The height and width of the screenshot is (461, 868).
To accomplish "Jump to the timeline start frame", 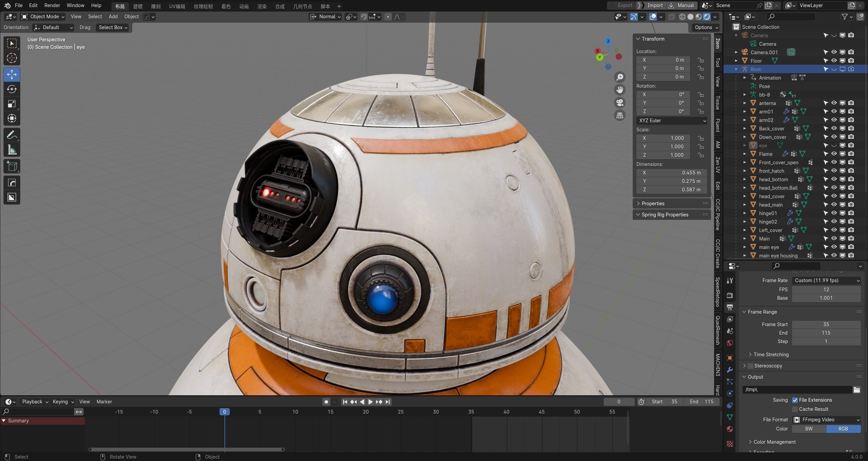I will click(x=345, y=402).
